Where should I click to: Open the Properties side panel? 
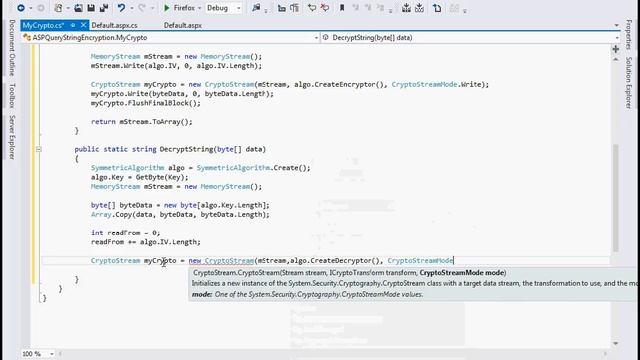pyautogui.click(x=629, y=34)
